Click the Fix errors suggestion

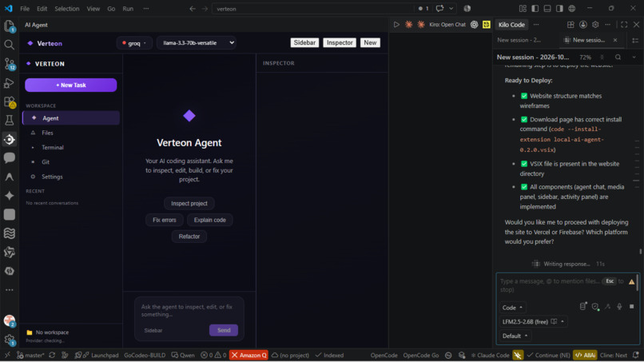click(x=165, y=220)
